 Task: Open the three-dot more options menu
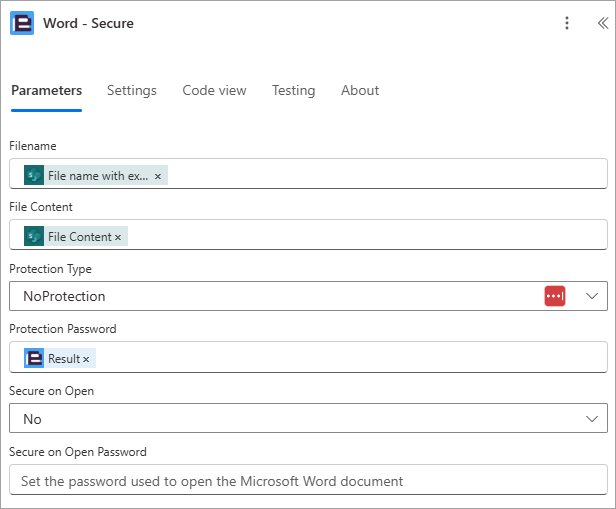[x=566, y=23]
